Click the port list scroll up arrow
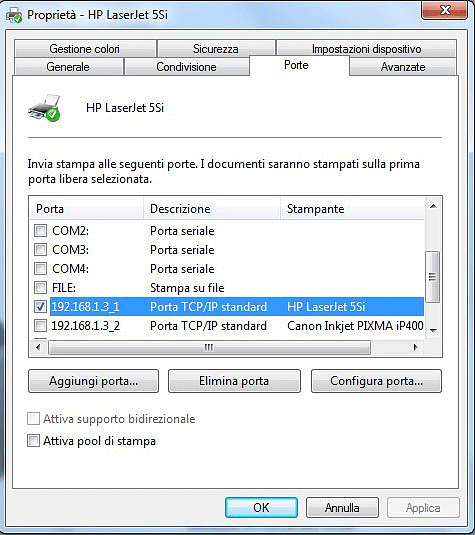The height and width of the screenshot is (535, 475). 433,206
